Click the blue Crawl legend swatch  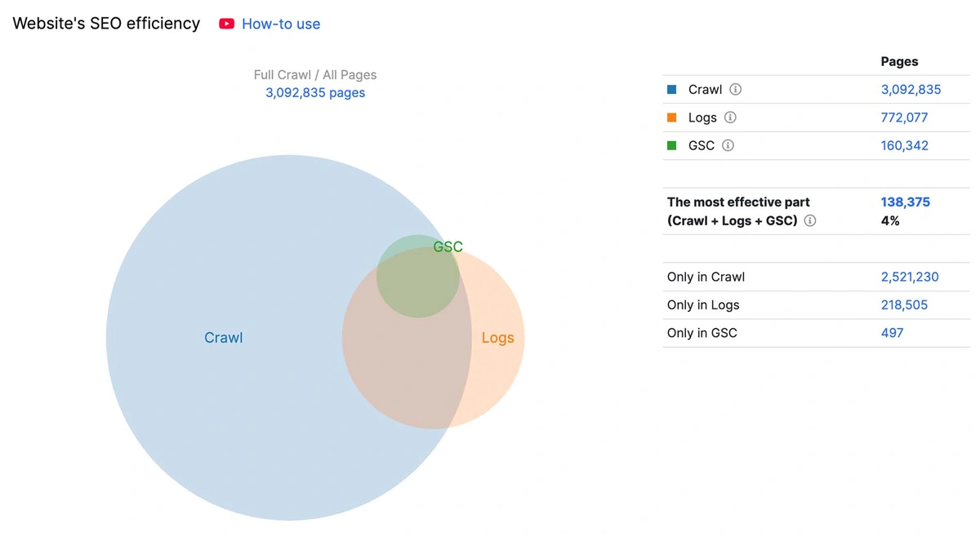click(x=672, y=90)
